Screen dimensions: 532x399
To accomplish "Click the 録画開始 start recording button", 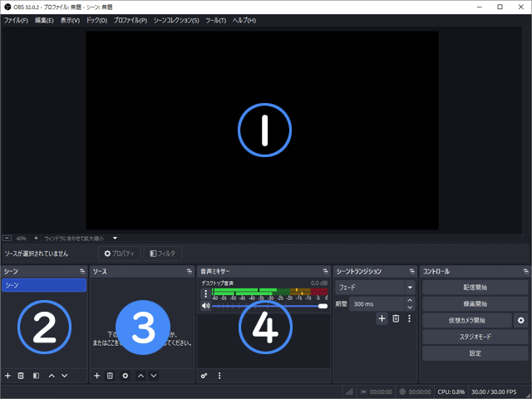I will click(x=474, y=303).
